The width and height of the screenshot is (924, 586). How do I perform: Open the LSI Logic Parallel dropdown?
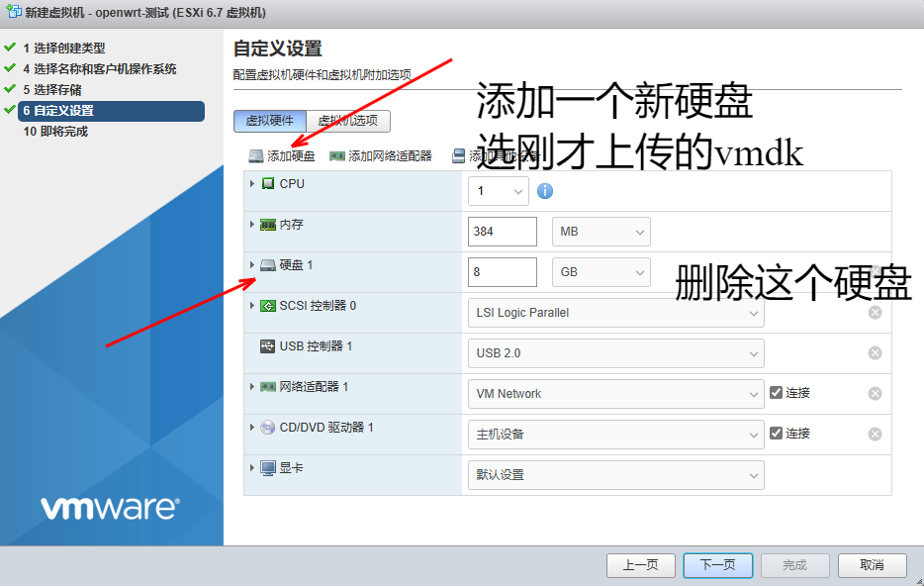click(615, 313)
